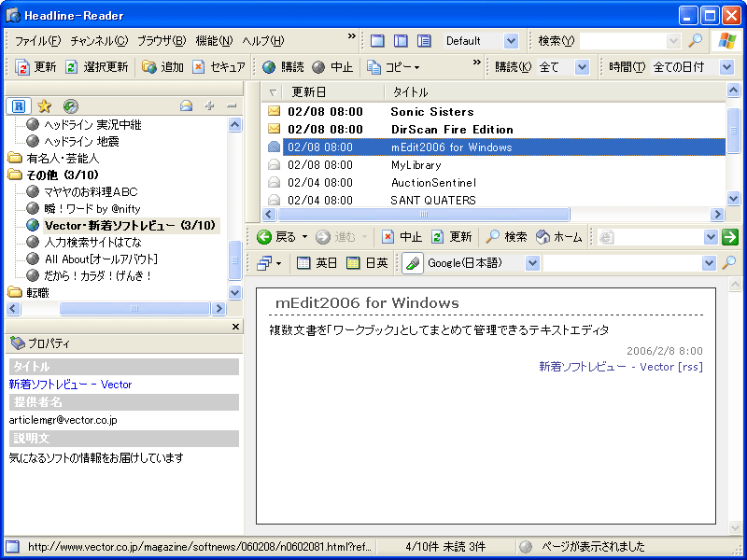Click the ホーム (home) icon
The image size is (747, 560).
(x=543, y=237)
